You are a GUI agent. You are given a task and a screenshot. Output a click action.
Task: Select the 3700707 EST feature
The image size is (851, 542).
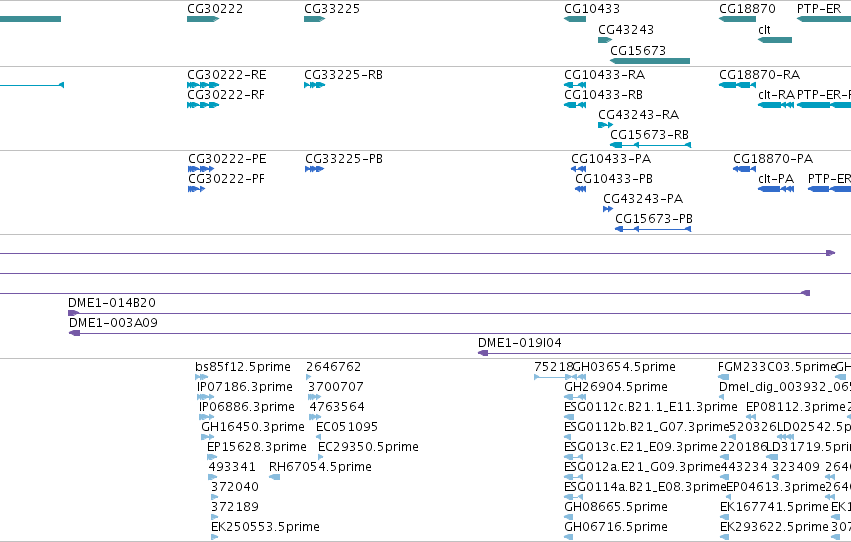[x=314, y=397]
